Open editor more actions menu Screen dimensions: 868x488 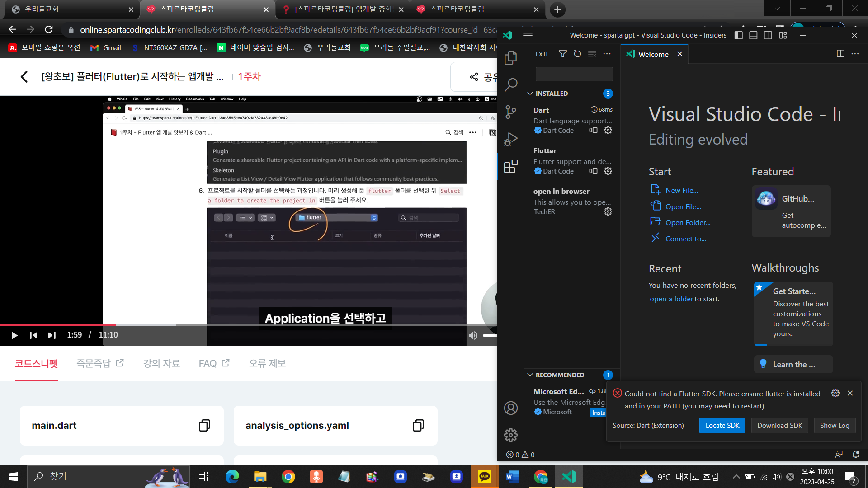pos(855,54)
